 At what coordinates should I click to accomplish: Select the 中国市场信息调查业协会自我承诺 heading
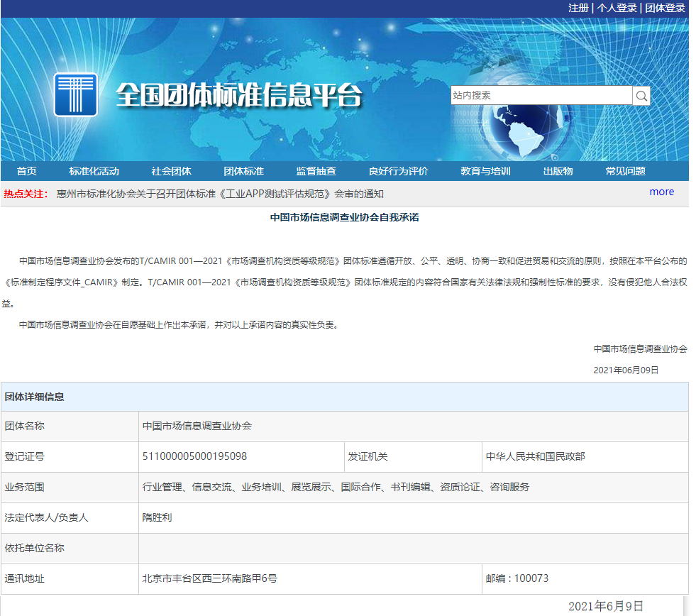344,217
